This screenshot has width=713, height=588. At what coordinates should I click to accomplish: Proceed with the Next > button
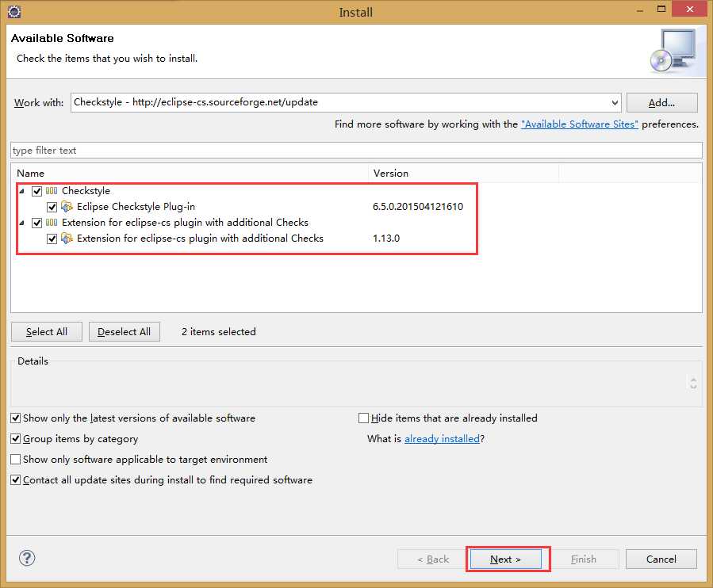tap(506, 559)
